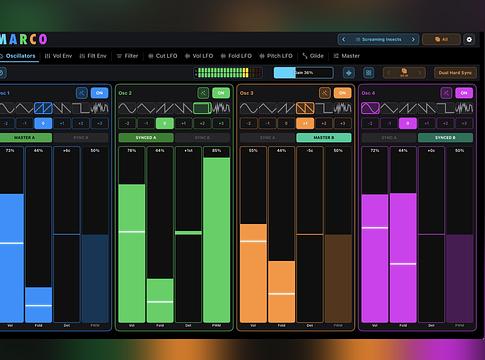Click the Osc 3 Fold slider

coord(282,234)
